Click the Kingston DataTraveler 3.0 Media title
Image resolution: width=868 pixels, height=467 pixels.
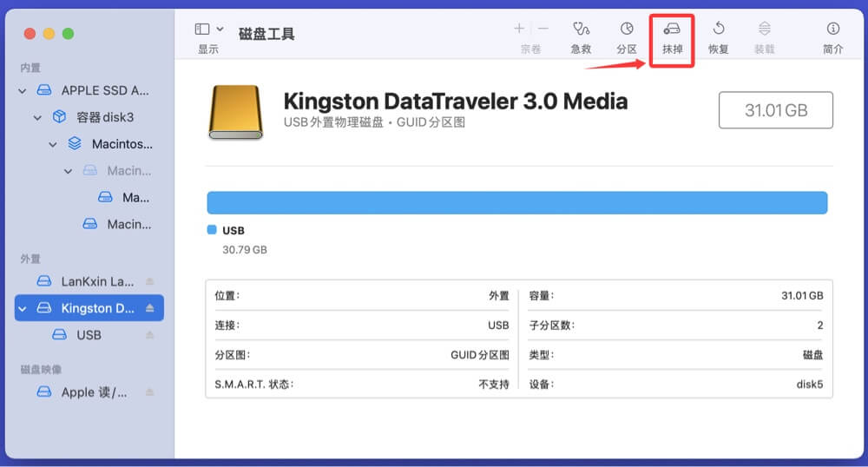[456, 102]
